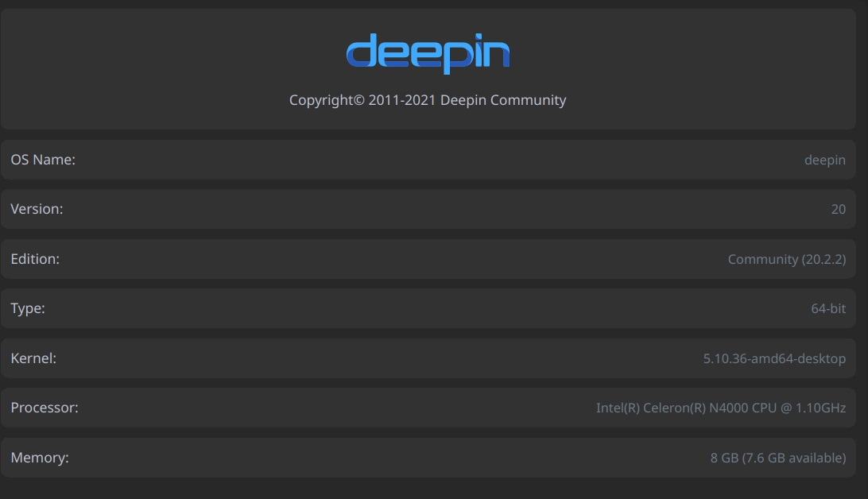
Task: Select the version value 20
Action: [x=838, y=209]
